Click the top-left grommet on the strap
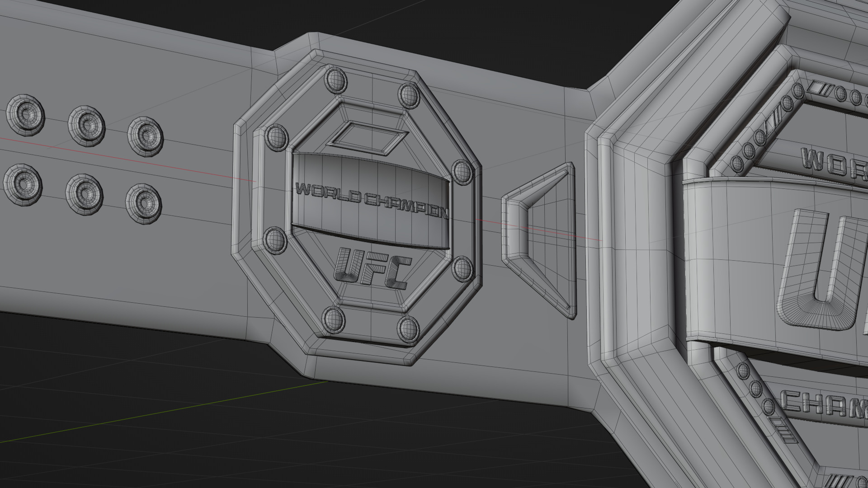 point(25,115)
